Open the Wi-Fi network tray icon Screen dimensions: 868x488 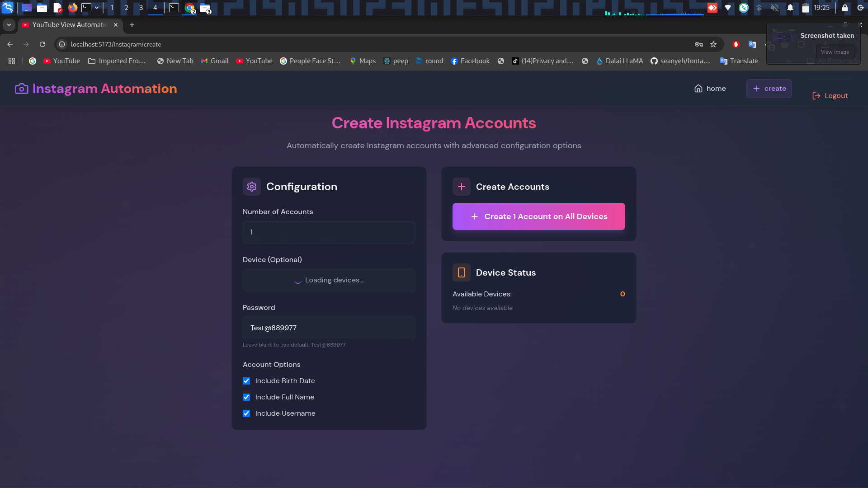pos(728,8)
